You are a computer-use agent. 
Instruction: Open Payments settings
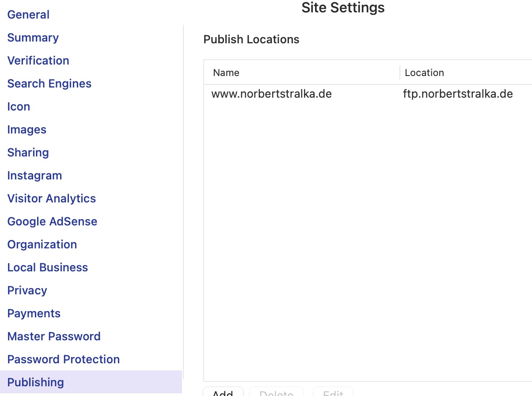(x=34, y=313)
